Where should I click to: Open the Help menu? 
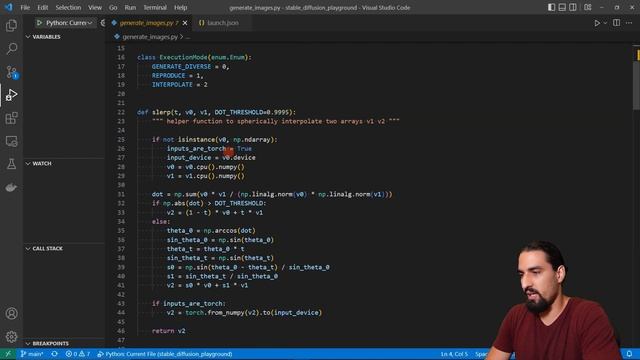coord(180,7)
